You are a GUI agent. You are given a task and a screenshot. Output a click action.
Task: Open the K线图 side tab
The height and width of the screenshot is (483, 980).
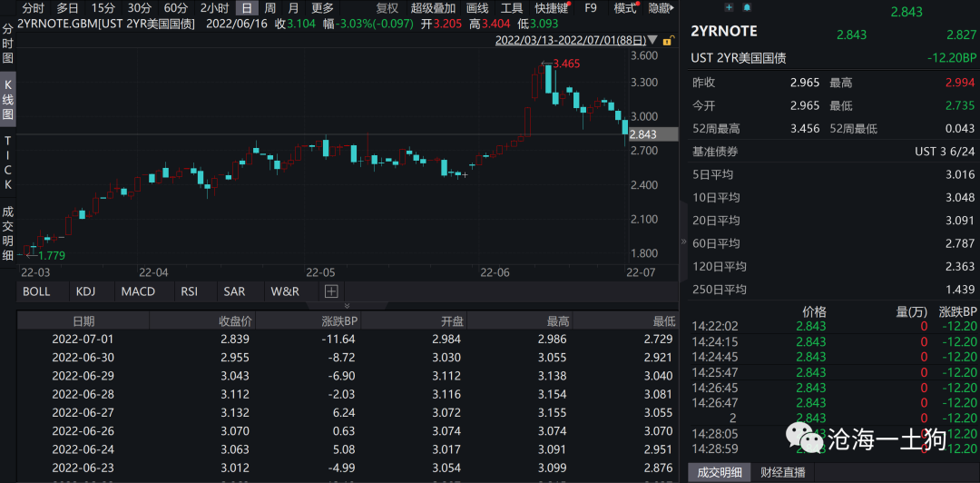click(x=8, y=100)
